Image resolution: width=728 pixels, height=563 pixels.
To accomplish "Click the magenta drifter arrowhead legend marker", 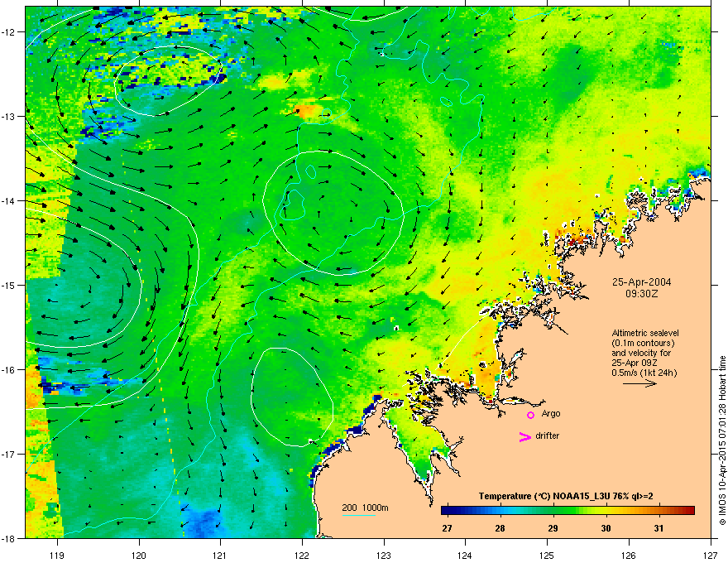I will click(524, 436).
